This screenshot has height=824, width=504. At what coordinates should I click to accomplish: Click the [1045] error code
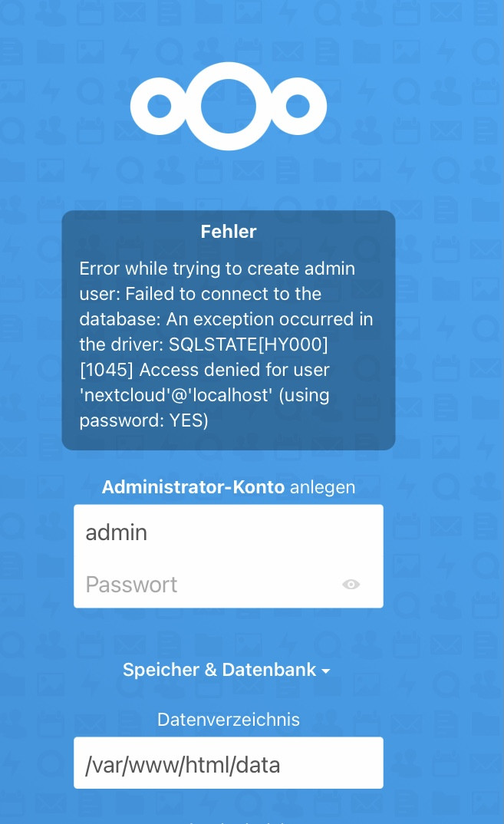[107, 370]
